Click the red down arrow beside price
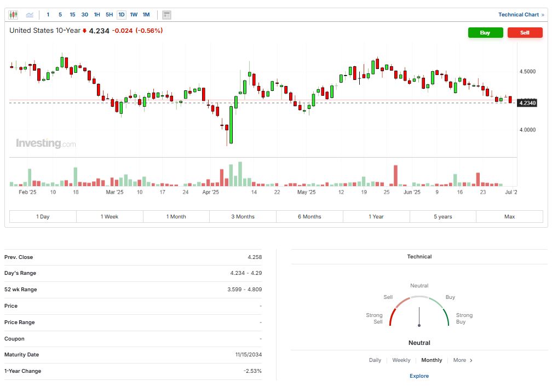Image resolution: width=552 pixels, height=392 pixels. 84,31
